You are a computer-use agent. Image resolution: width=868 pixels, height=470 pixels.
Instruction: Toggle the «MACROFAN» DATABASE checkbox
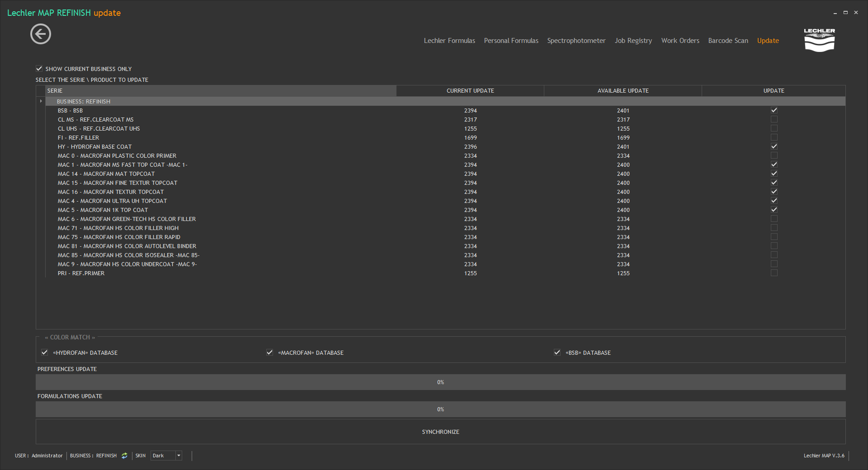(269, 352)
